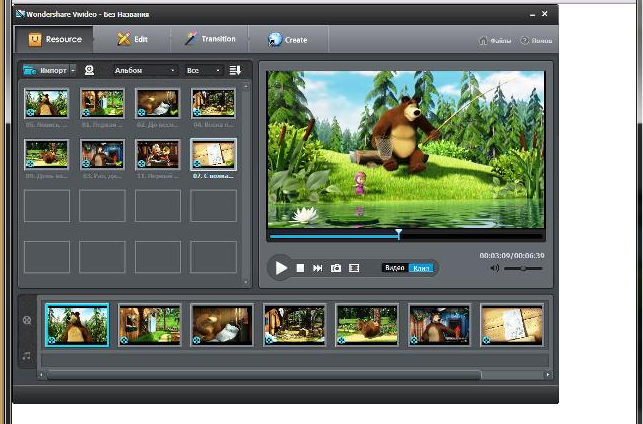Click the preview progress bar marker
643x424 pixels.
click(x=399, y=235)
